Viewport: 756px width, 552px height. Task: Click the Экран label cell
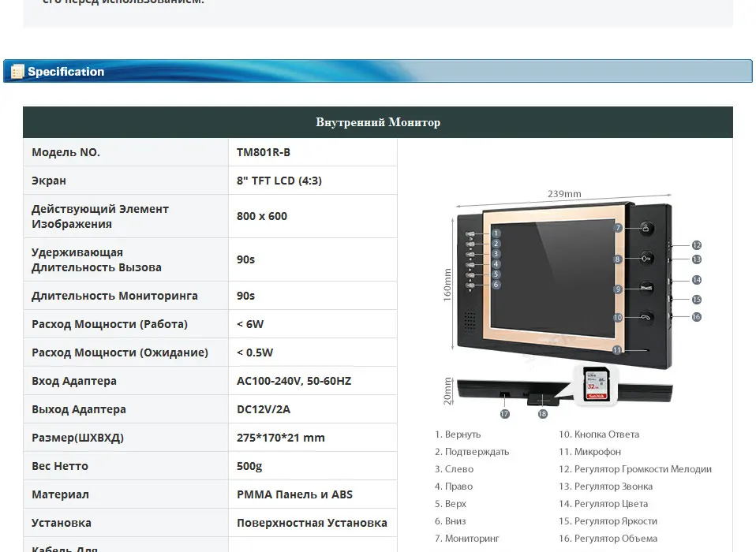(125, 181)
